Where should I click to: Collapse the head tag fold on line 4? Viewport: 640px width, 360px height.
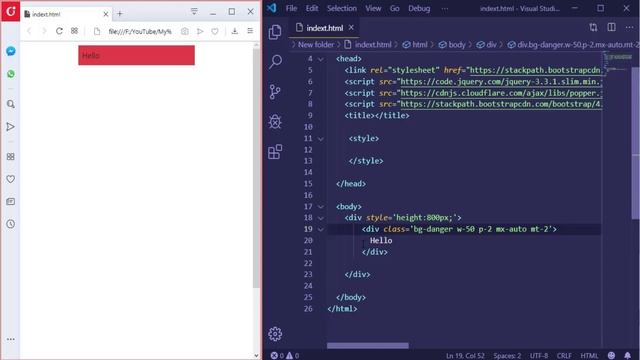pos(321,59)
